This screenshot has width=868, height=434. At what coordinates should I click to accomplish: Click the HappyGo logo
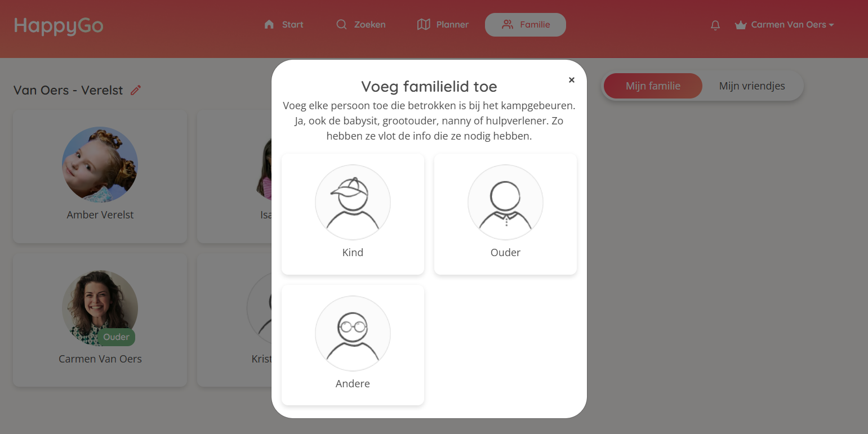[x=59, y=25]
